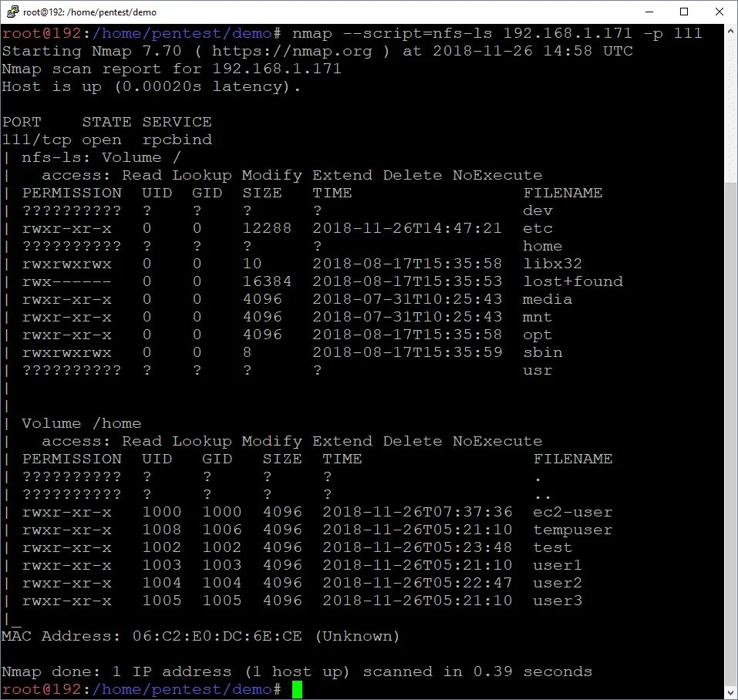
Task: Click the '--script=nfs-ls' command argument
Action: tap(417, 33)
